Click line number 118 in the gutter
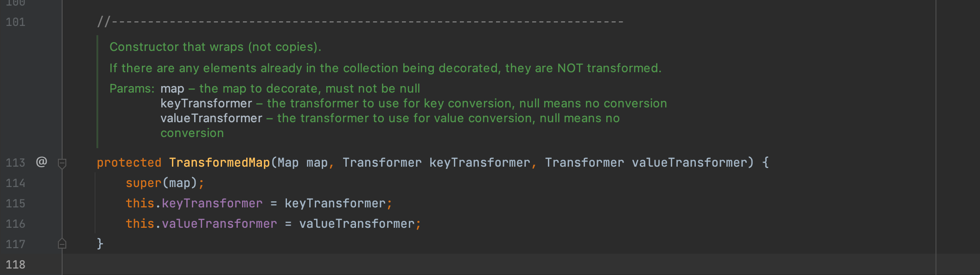 coord(15,264)
